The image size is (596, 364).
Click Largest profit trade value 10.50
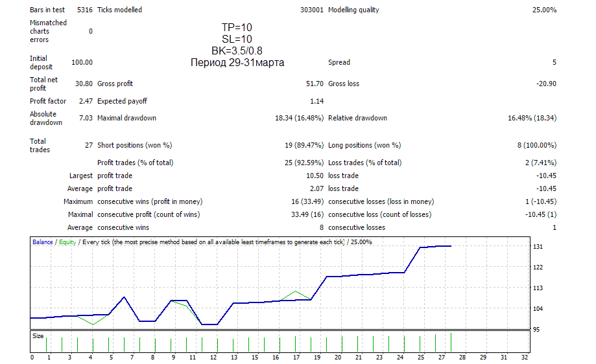pyautogui.click(x=315, y=176)
